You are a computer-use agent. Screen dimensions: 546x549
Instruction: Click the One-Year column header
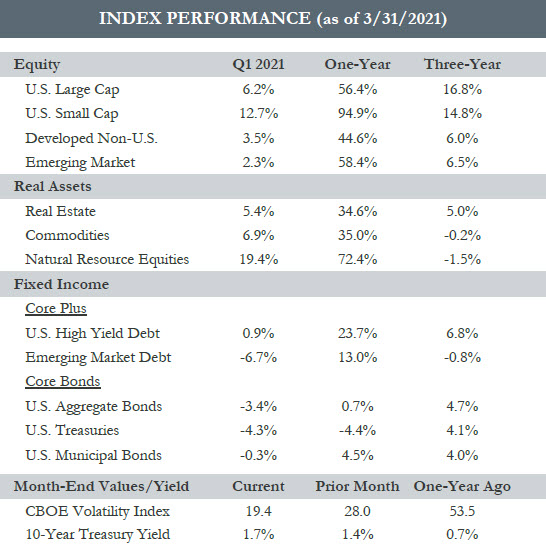pos(357,64)
